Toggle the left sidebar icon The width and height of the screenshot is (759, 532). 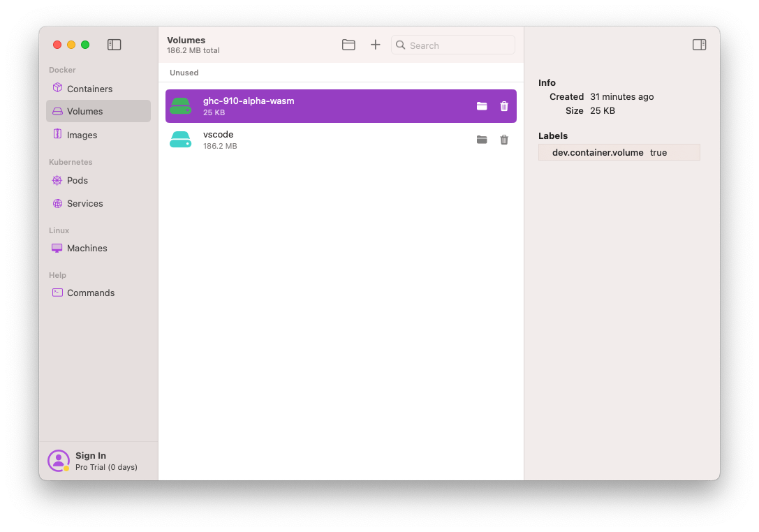click(x=115, y=45)
